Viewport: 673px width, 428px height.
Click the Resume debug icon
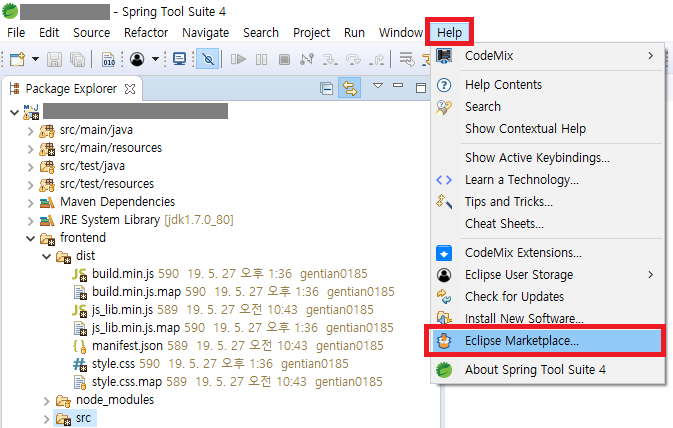238,59
